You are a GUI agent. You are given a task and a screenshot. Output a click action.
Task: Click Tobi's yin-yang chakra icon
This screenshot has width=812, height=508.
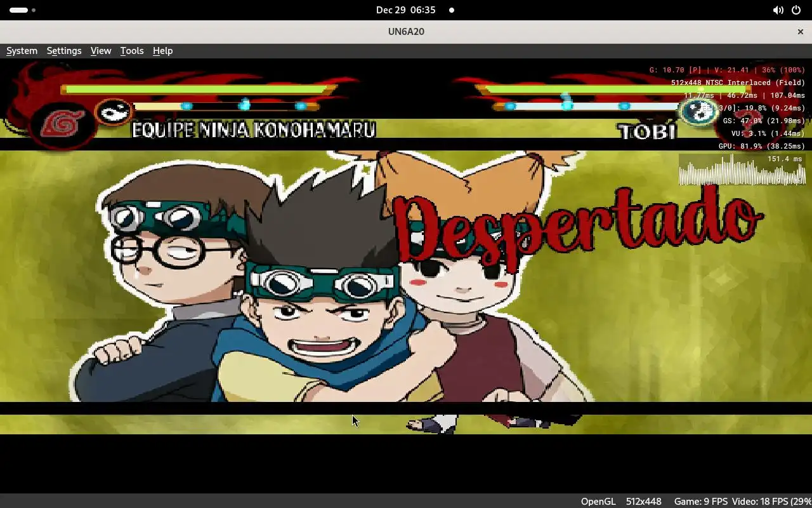[698, 112]
